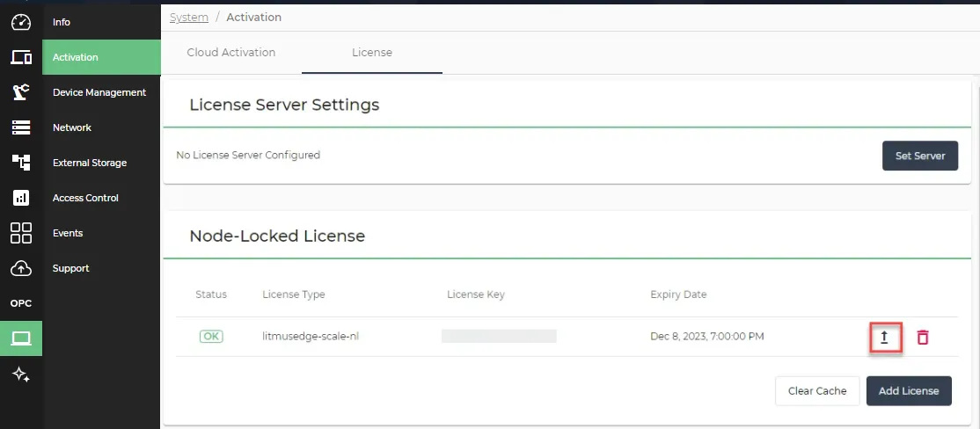Switch to the Cloud Activation tab

[x=231, y=53]
